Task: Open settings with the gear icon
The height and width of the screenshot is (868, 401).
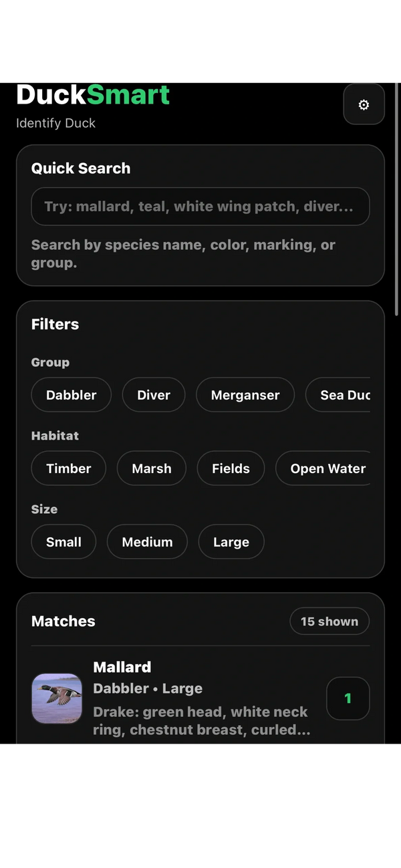Action: coord(364,104)
